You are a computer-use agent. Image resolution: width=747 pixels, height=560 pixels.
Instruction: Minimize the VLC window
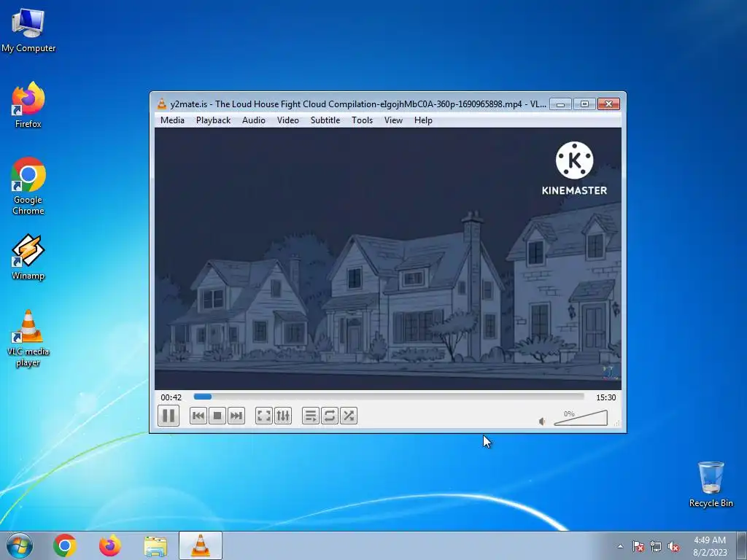[x=561, y=104]
